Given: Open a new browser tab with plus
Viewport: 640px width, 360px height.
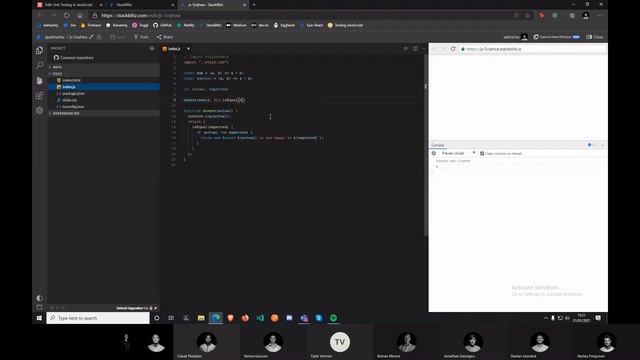Looking at the screenshot, I should tap(254, 5).
